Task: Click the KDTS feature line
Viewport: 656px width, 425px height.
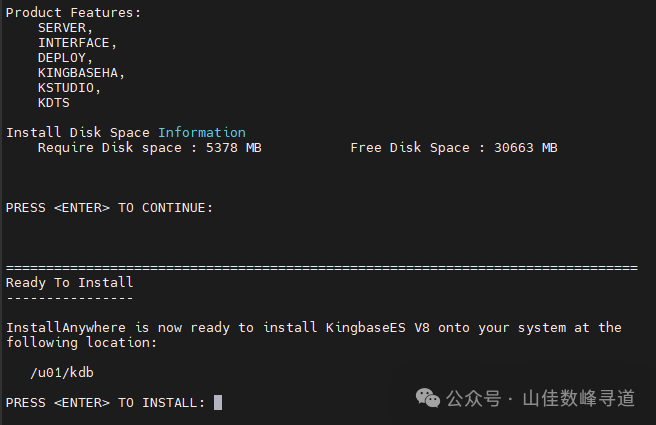Action: [54, 102]
